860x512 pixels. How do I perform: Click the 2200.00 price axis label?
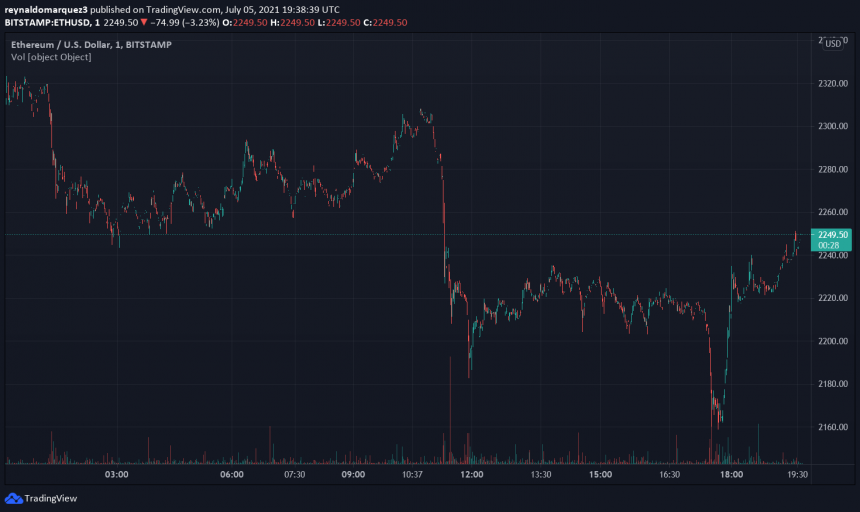(x=832, y=341)
